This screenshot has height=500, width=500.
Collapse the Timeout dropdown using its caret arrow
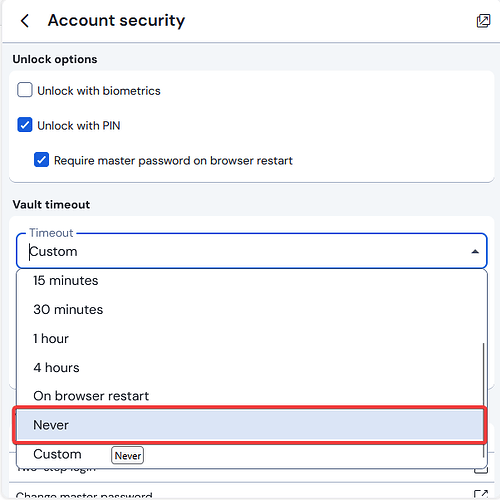pyautogui.click(x=475, y=252)
